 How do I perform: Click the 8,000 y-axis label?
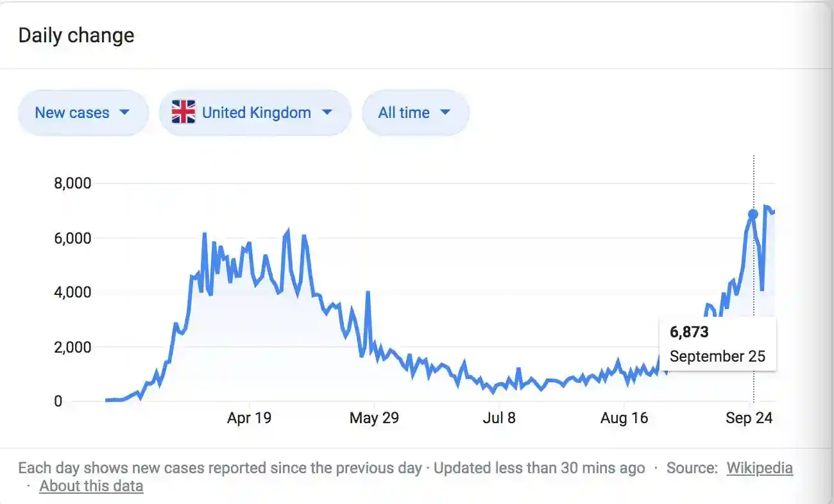click(72, 183)
